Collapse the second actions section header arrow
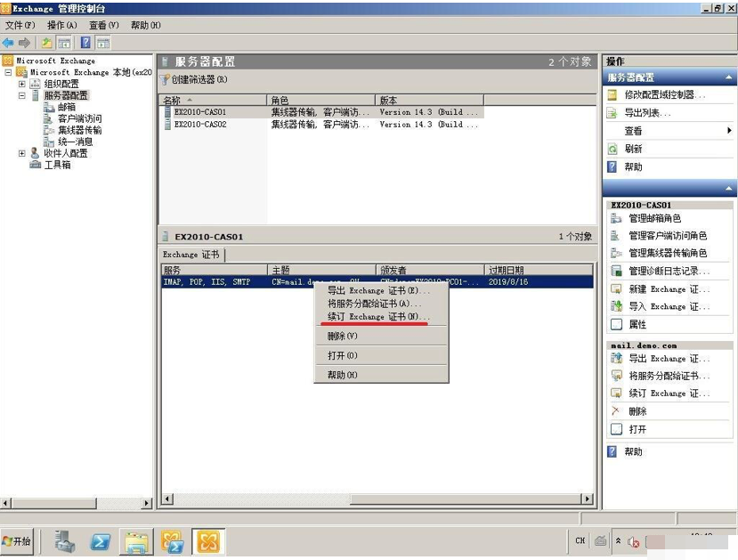 728,189
